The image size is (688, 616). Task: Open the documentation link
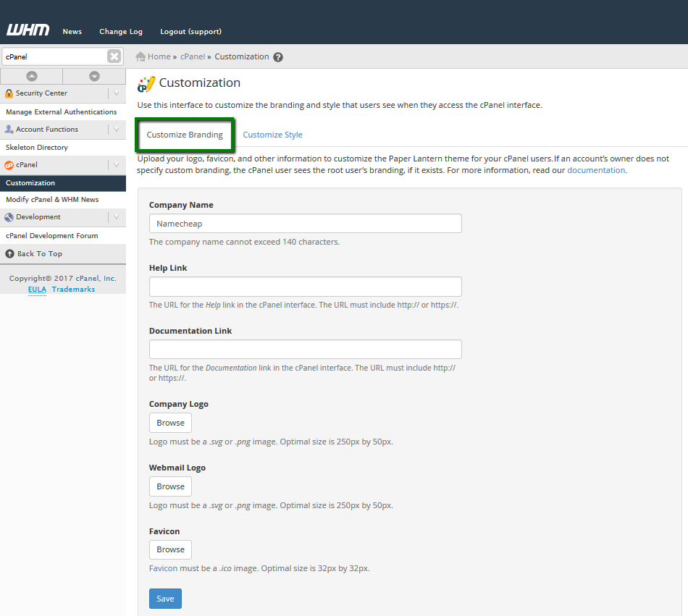(596, 170)
